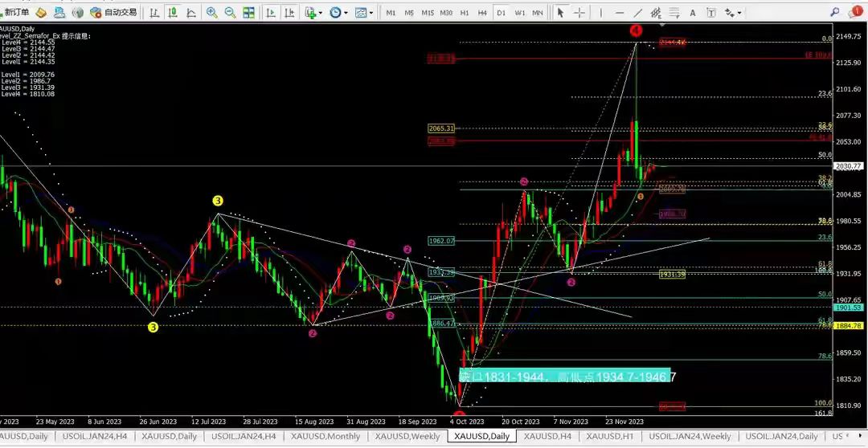This screenshot has height=448, width=868.
Task: Toggle chart shift from right edge
Action: [x=289, y=12]
